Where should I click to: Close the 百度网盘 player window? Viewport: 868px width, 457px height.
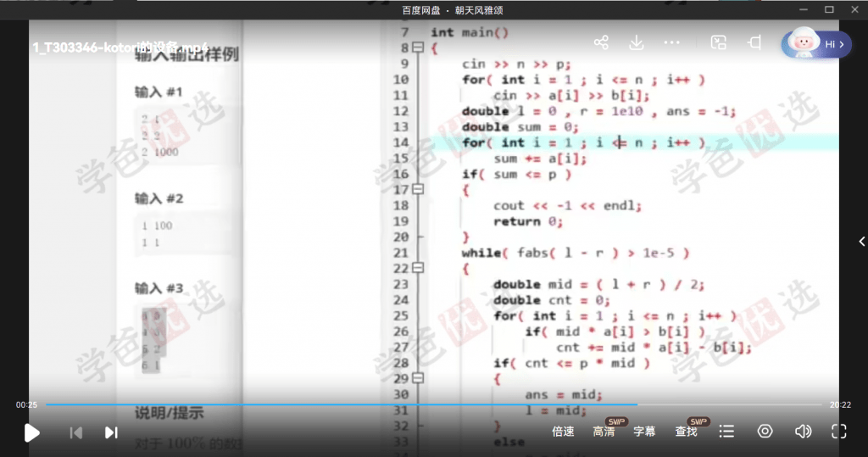coord(854,9)
